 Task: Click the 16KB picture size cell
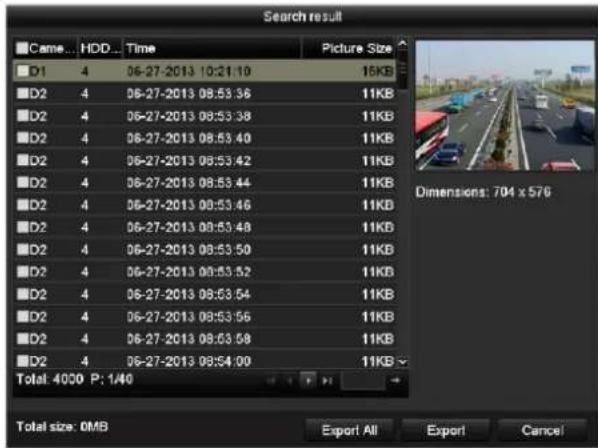pyautogui.click(x=378, y=71)
